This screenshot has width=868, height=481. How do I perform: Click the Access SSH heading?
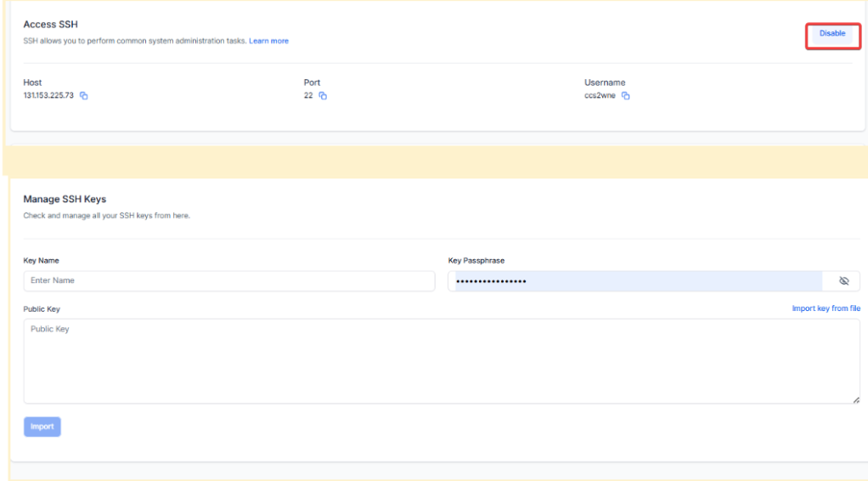coord(50,25)
